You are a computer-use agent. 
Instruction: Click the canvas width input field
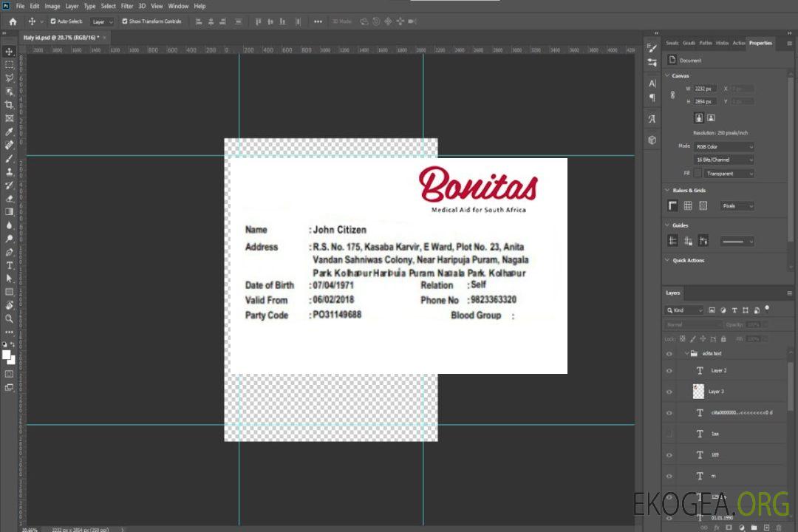coord(704,89)
